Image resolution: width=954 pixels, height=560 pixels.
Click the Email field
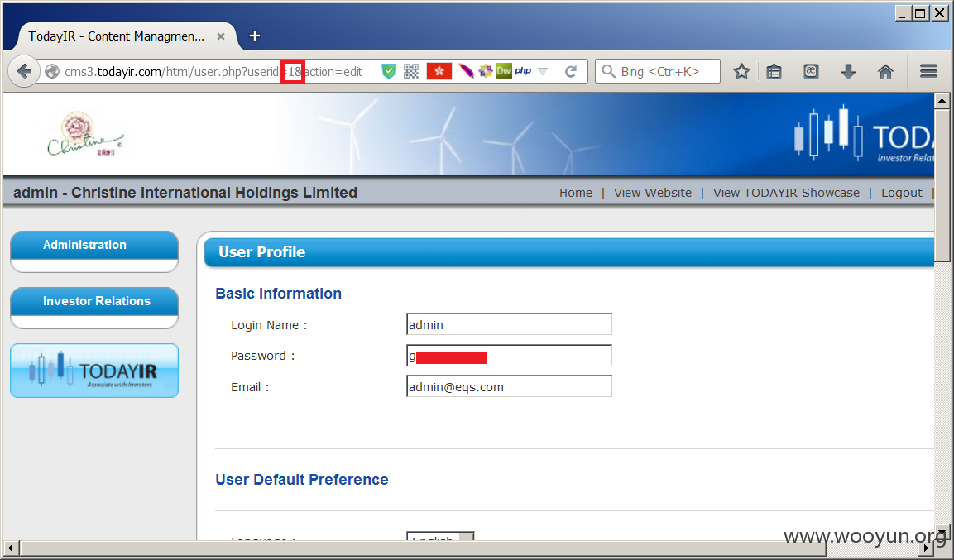pos(509,386)
